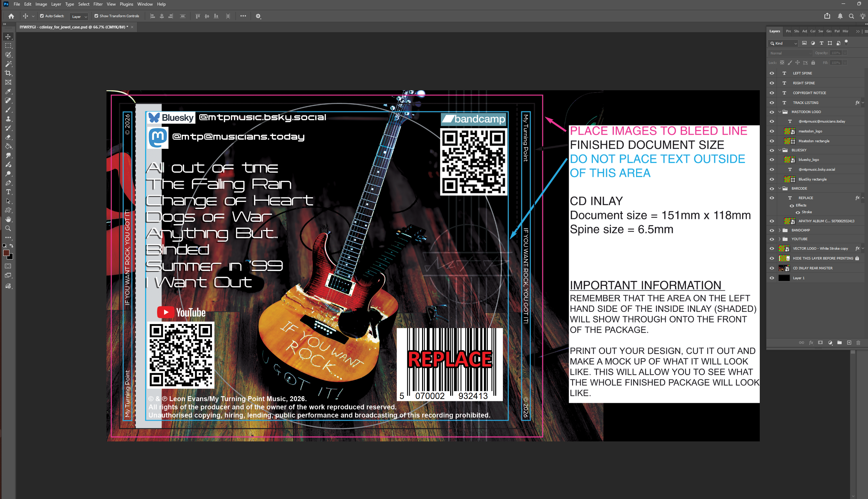868x499 pixels.
Task: Select the Horizontal Type tool
Action: point(8,192)
